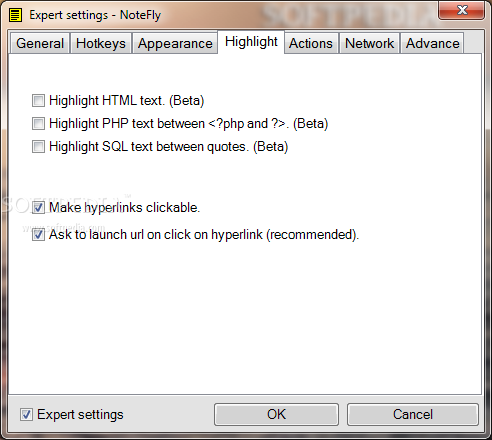Open the Hotkeys tab
The height and width of the screenshot is (440, 492).
[x=101, y=43]
